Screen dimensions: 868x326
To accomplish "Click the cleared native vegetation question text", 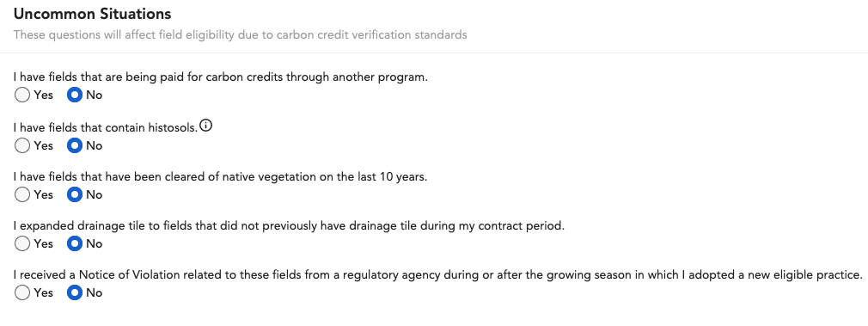I will coord(220,177).
